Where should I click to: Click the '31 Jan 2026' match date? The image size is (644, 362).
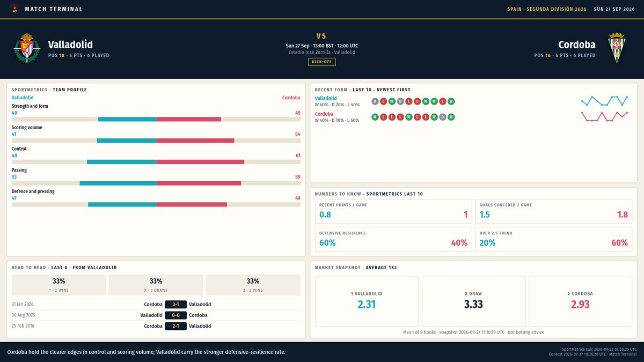click(x=24, y=304)
